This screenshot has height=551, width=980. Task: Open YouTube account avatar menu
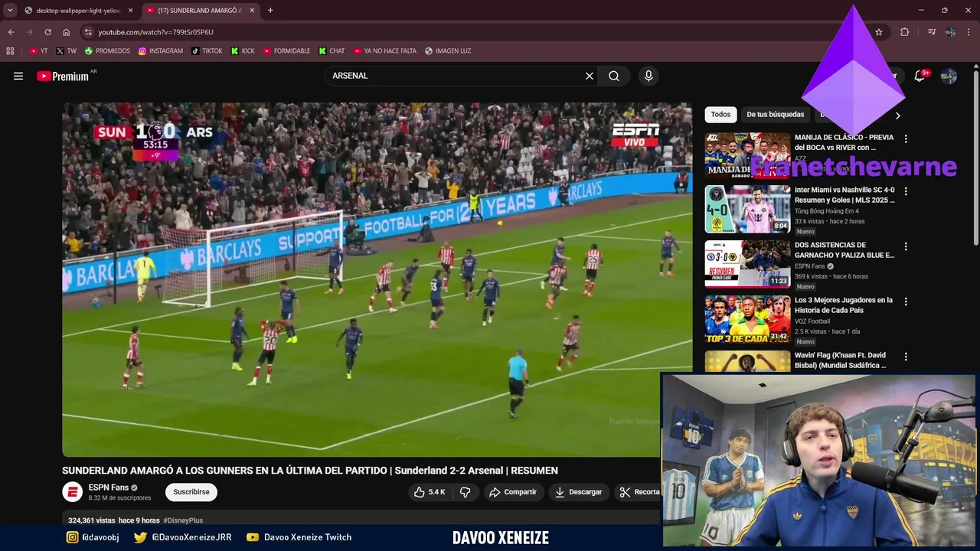[x=949, y=76]
